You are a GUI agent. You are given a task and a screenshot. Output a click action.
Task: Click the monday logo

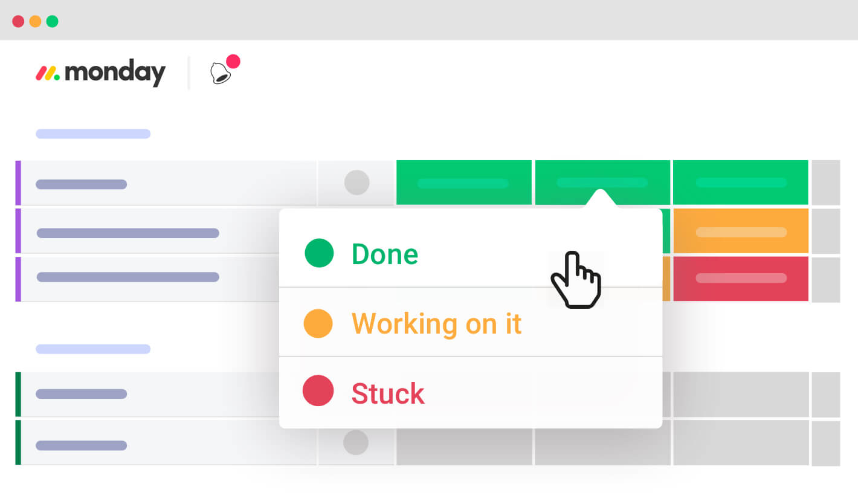click(x=100, y=73)
